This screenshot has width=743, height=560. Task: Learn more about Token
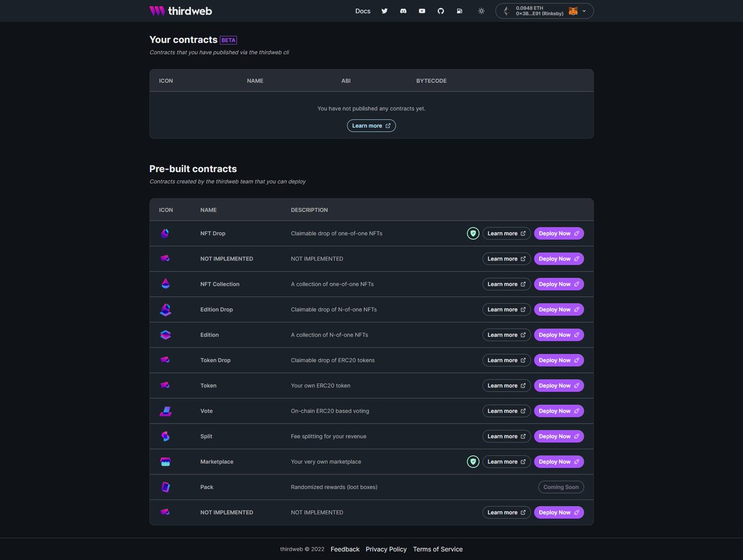[x=506, y=386]
